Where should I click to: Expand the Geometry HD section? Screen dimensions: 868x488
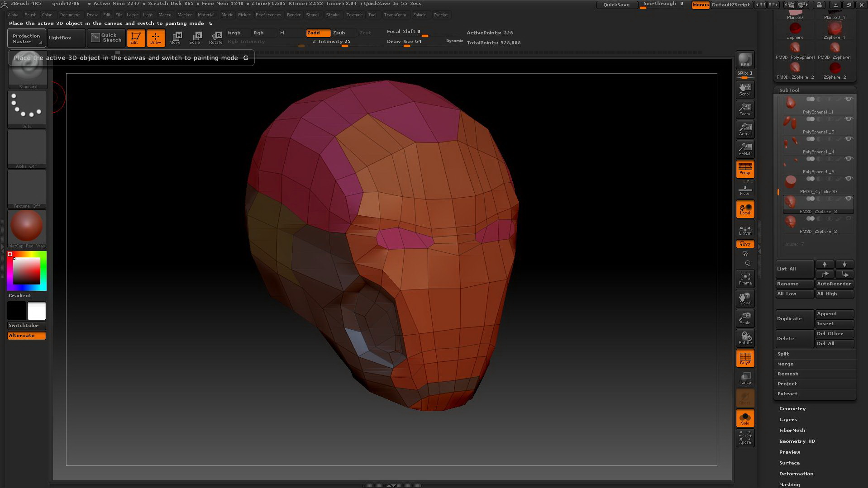point(797,441)
